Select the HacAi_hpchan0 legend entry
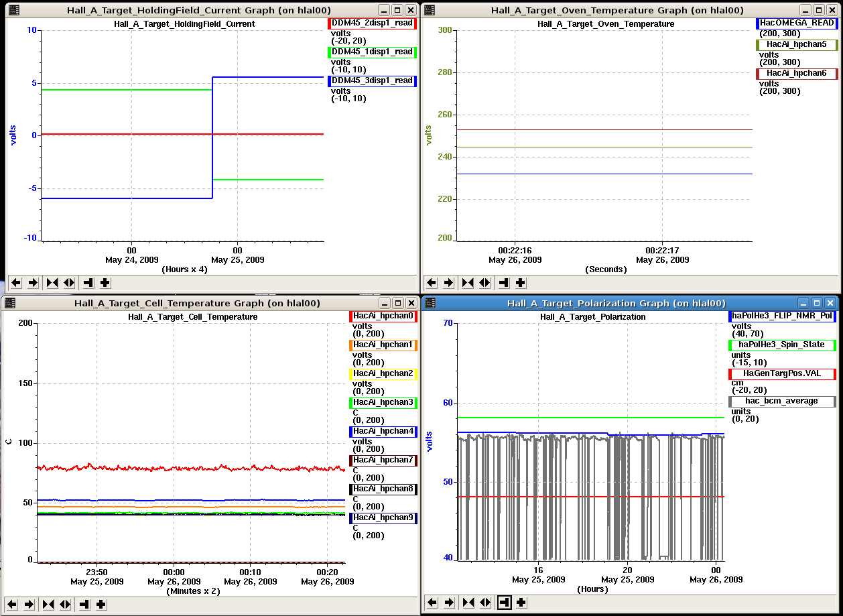The image size is (843, 616). point(383,316)
